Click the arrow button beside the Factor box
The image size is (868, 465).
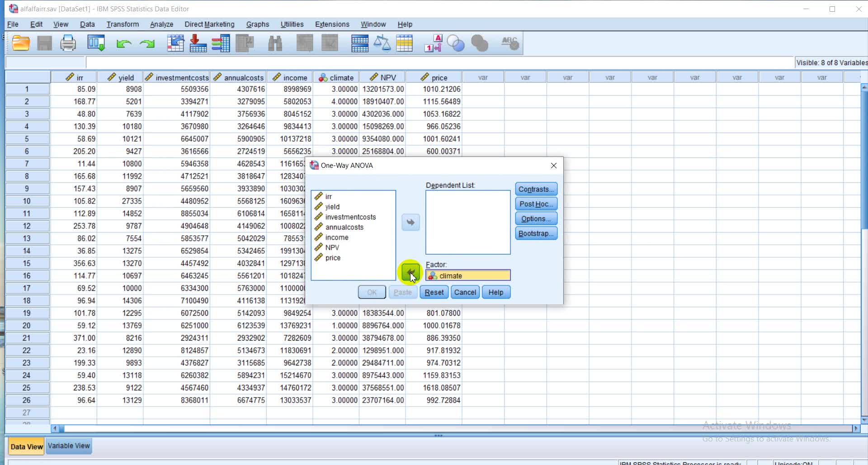(x=410, y=273)
